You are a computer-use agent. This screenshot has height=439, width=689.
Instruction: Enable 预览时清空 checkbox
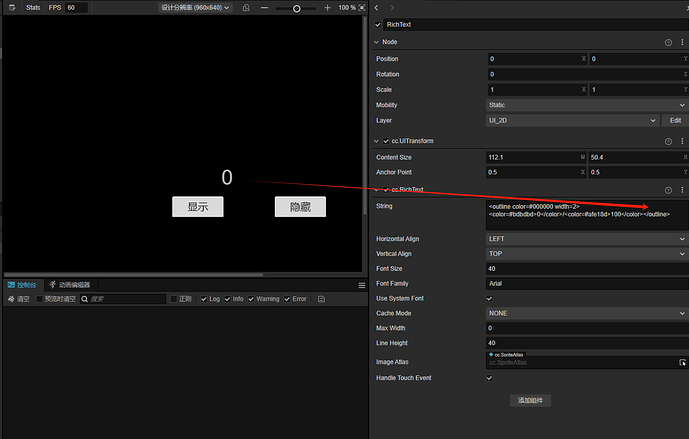pyautogui.click(x=39, y=299)
